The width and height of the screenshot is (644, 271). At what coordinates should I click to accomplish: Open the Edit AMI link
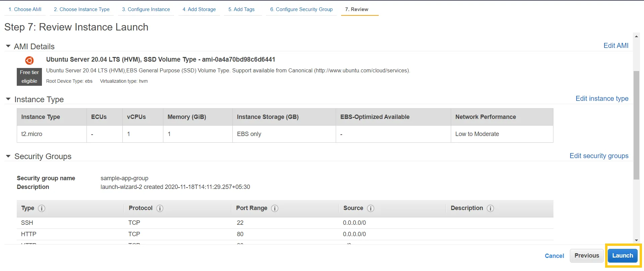click(616, 46)
